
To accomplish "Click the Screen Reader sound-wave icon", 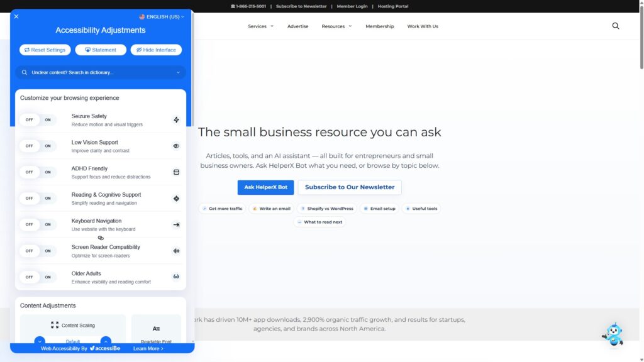I will click(x=176, y=251).
